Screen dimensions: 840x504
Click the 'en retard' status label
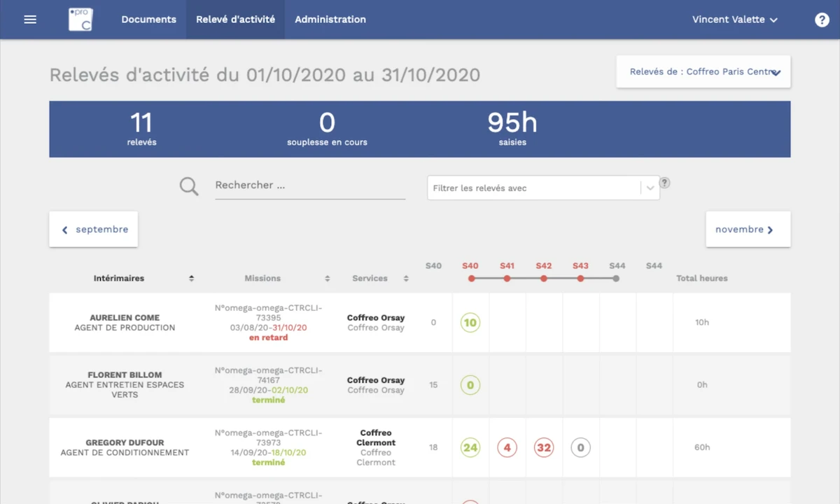point(269,337)
